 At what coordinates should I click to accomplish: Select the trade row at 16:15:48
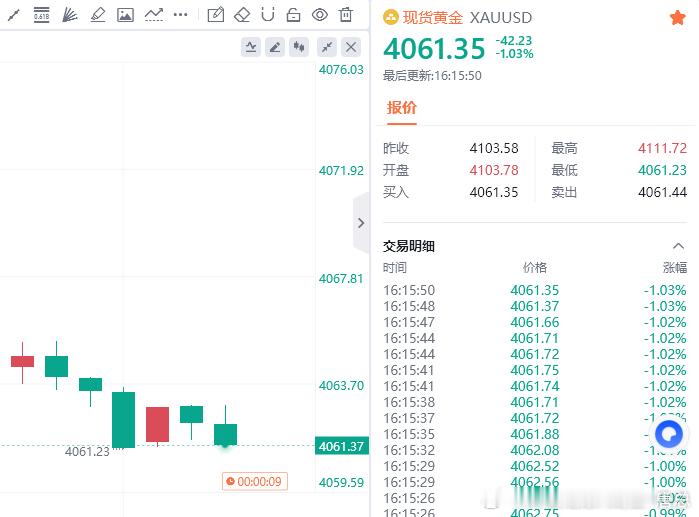(x=535, y=306)
